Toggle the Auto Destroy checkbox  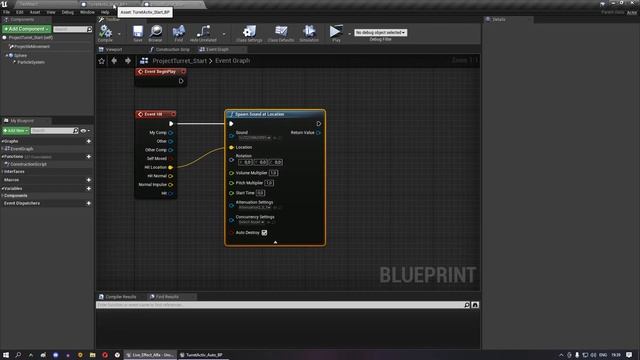click(264, 233)
